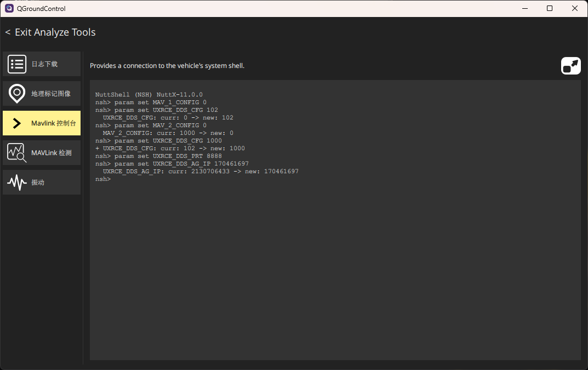Click 'UXRCE_DDS_AG_IP: curr: 2130706433' output line
Screen dimensions: 588x370
point(201,172)
